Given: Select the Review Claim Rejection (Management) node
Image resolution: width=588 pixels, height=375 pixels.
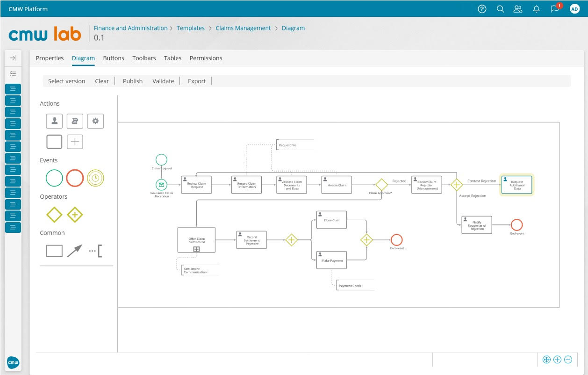Looking at the screenshot, I should pos(427,185).
